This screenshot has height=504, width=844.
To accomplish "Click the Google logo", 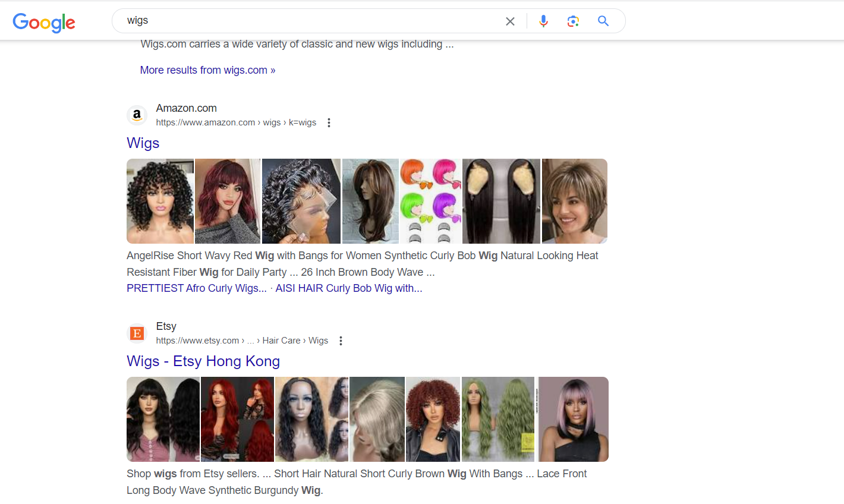I will coord(44,23).
